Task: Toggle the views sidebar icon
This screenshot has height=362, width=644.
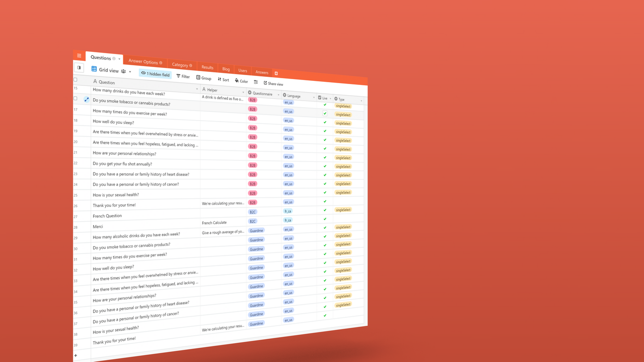Action: click(x=79, y=68)
